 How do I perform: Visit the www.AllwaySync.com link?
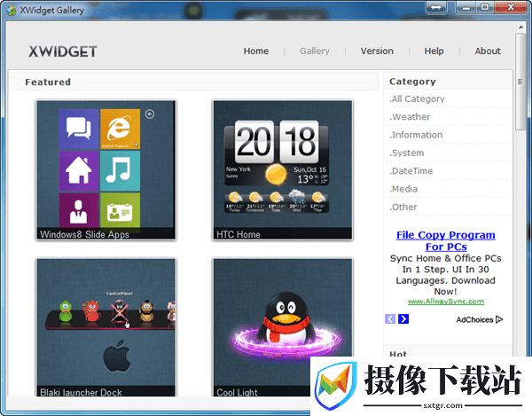(445, 302)
